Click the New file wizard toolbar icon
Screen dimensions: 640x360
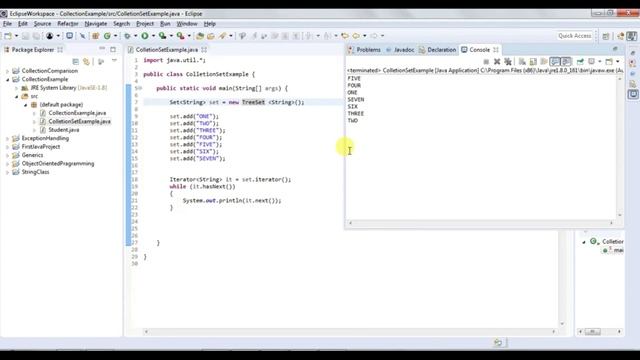click(x=8, y=36)
